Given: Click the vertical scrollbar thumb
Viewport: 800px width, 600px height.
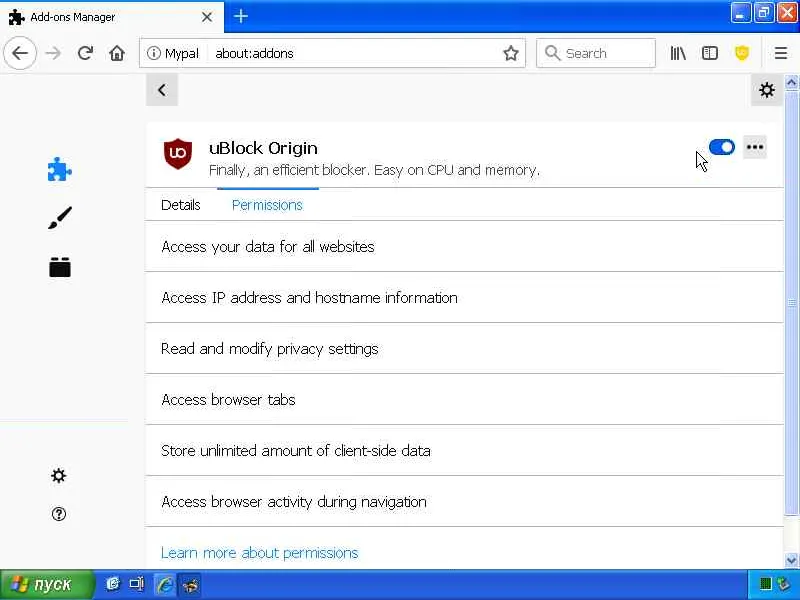Looking at the screenshot, I should coord(791,303).
